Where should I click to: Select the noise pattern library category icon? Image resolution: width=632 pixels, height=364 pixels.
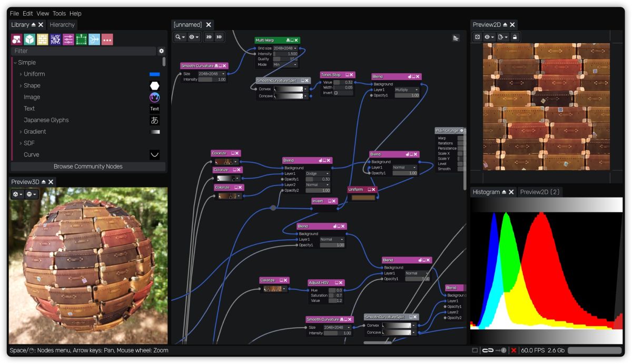coord(55,40)
